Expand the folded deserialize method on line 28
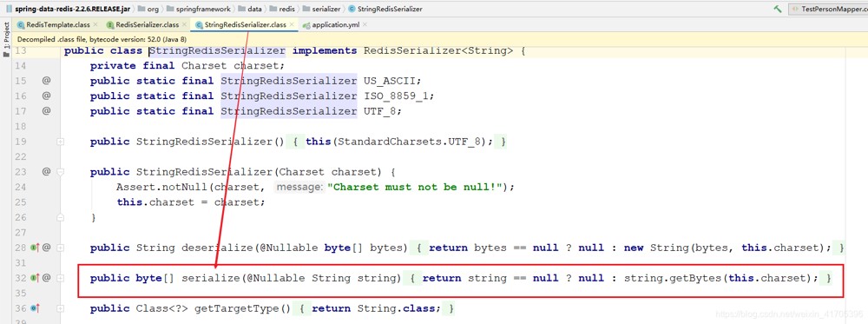 pos(61,248)
